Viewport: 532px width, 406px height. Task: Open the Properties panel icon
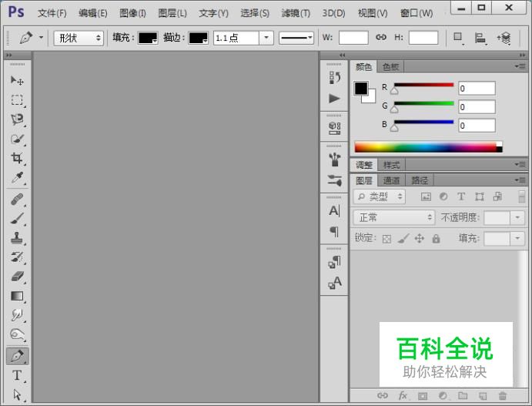335,129
